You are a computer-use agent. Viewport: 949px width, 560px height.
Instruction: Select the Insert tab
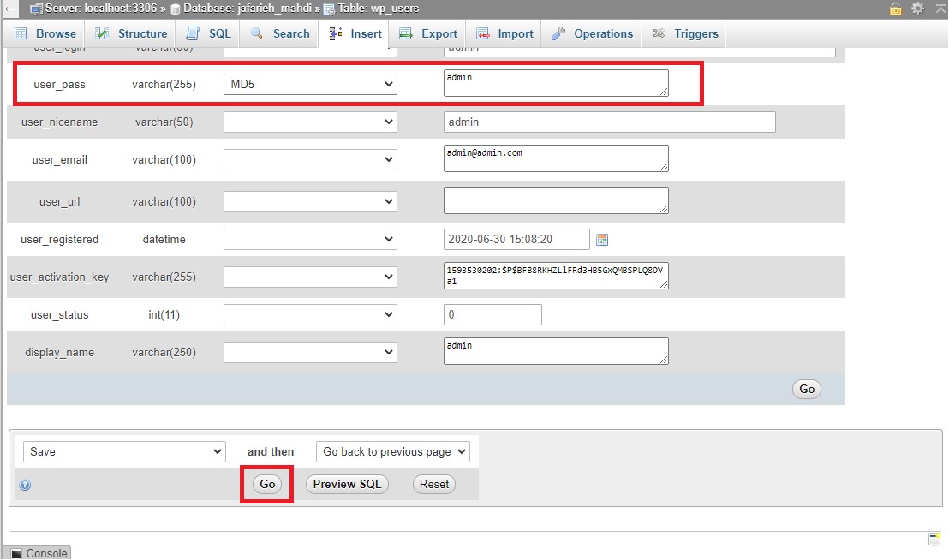355,34
